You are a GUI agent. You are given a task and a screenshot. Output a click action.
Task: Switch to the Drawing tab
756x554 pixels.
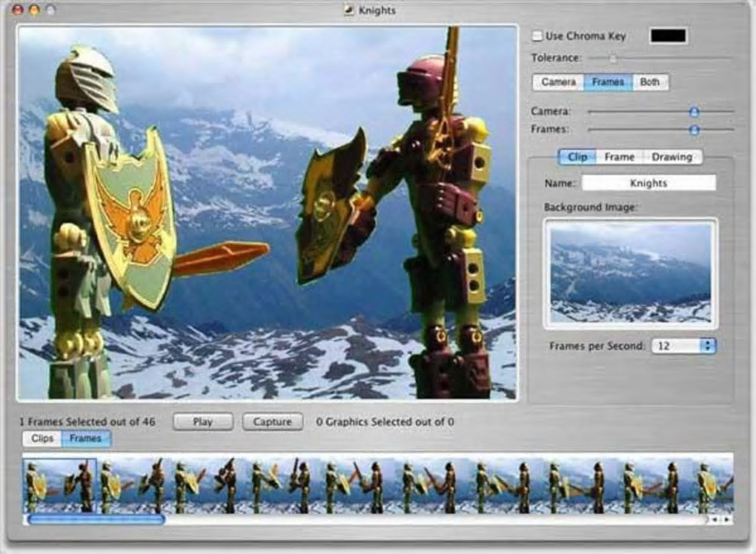coord(672,157)
